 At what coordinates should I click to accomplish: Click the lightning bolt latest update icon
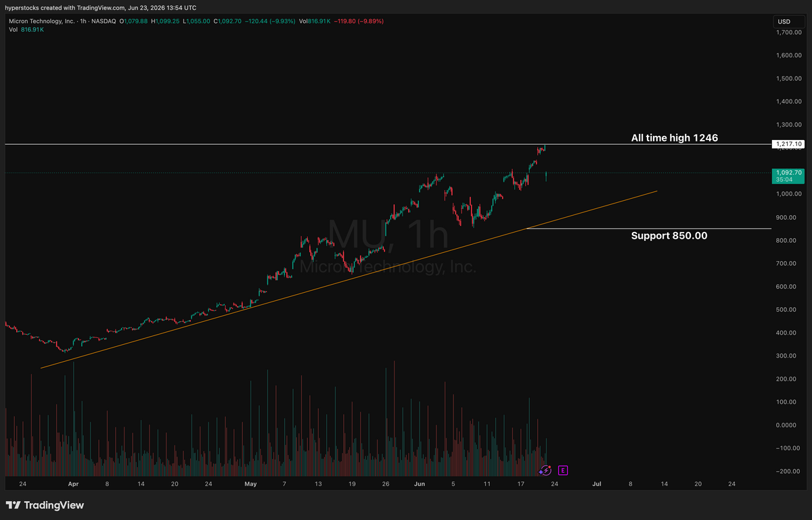click(x=546, y=470)
